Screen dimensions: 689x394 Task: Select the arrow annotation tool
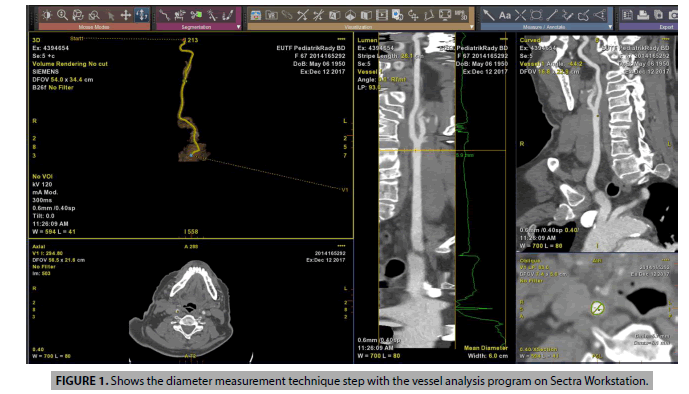click(x=489, y=15)
